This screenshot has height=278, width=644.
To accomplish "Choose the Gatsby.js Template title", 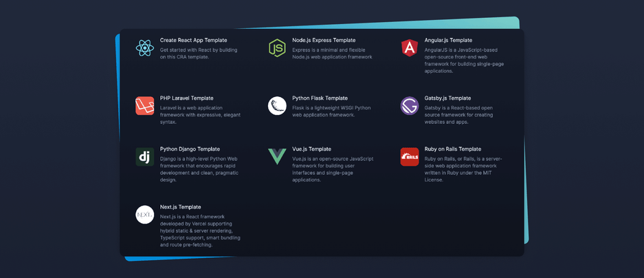I will click(447, 98).
